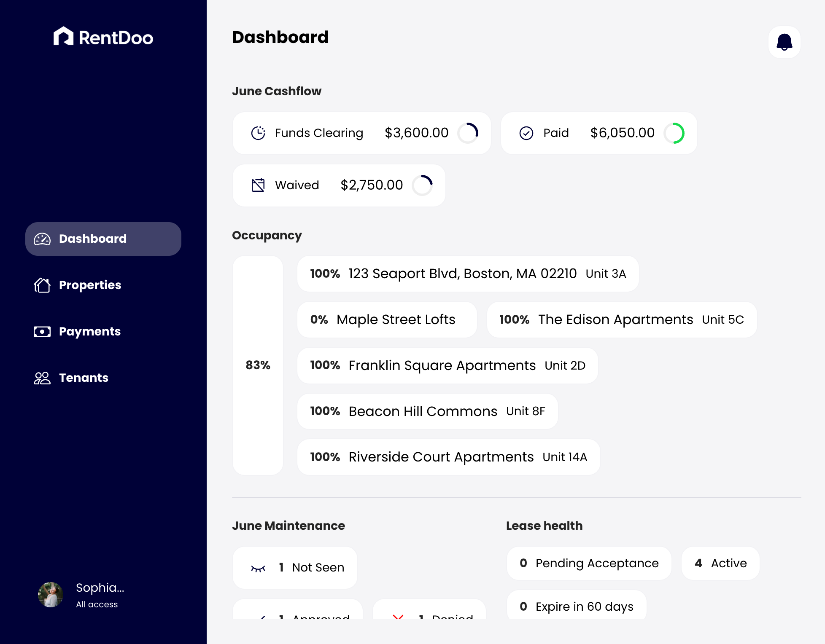Click the Waived progress ring
The width and height of the screenshot is (825, 644).
423,185
